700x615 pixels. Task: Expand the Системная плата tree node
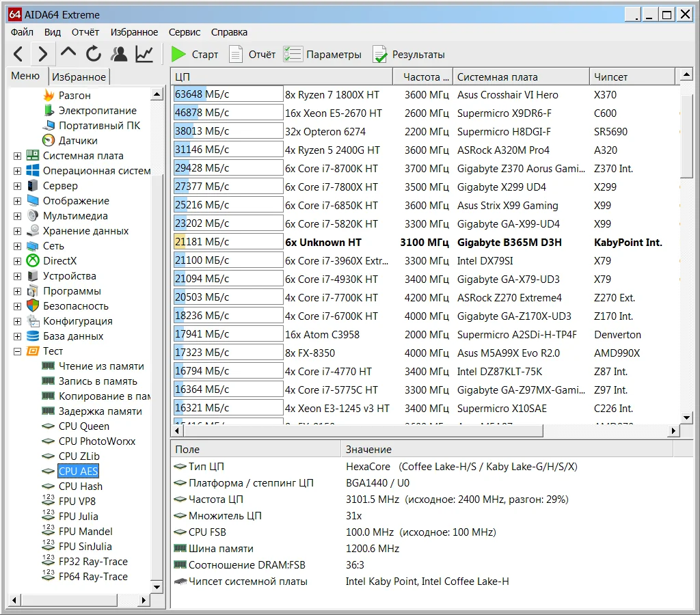(x=17, y=156)
